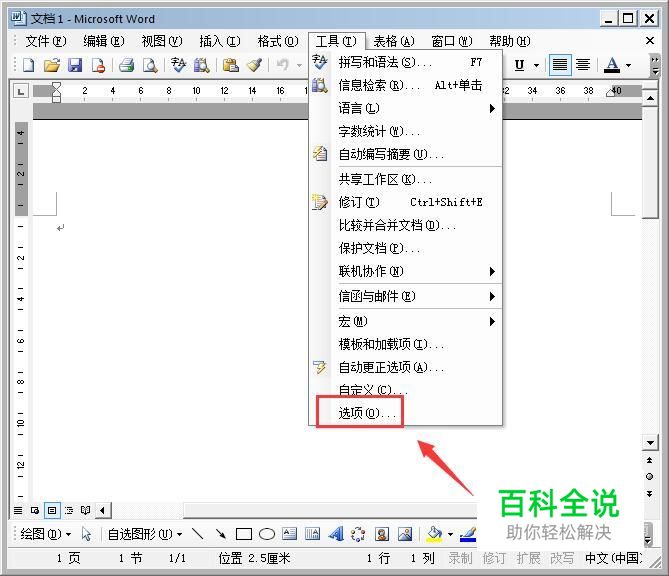Insert a horizontal Text Box
The image size is (669, 576).
coord(290,534)
